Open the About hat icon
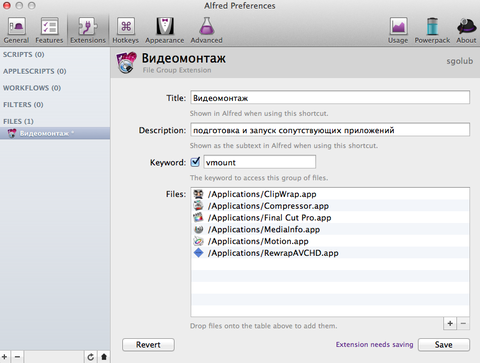This screenshot has height=363, width=480. 466,30
